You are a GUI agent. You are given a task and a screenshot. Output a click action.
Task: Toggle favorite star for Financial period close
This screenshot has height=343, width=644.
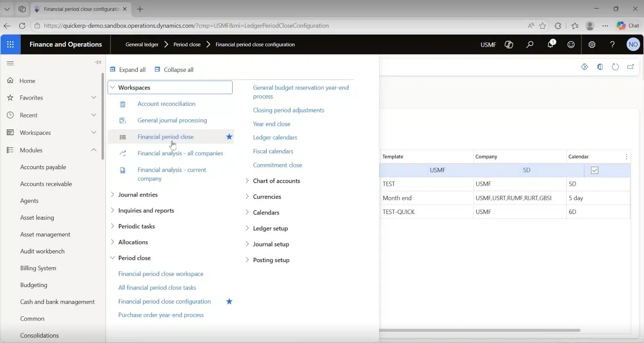pos(229,137)
